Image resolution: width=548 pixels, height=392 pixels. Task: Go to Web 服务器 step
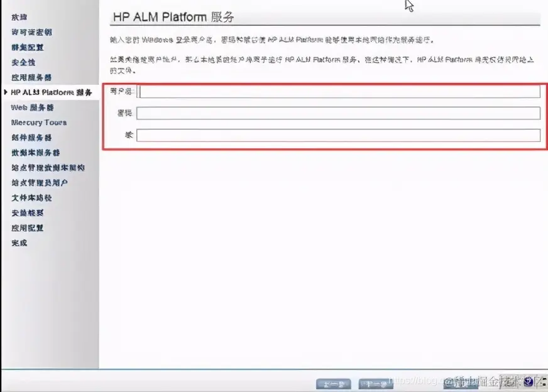tap(32, 107)
